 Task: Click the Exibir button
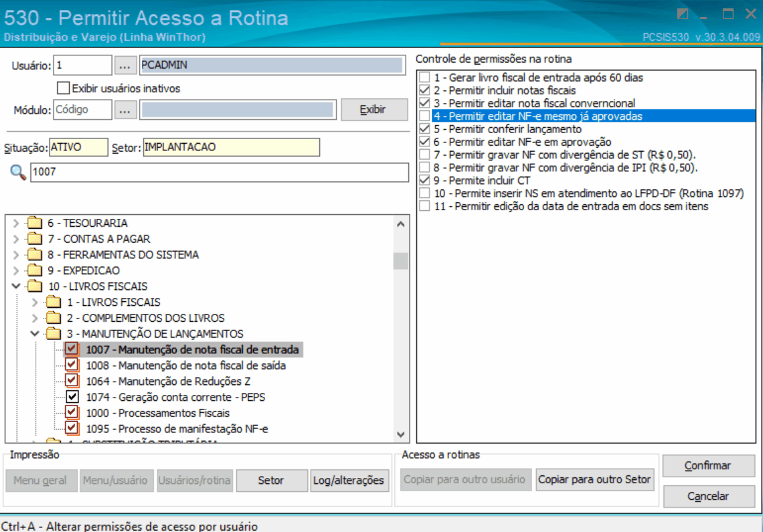pyautogui.click(x=374, y=110)
